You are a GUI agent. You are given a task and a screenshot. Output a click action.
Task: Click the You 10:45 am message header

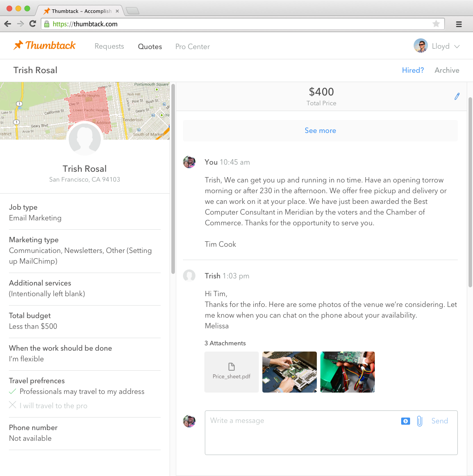click(x=227, y=162)
